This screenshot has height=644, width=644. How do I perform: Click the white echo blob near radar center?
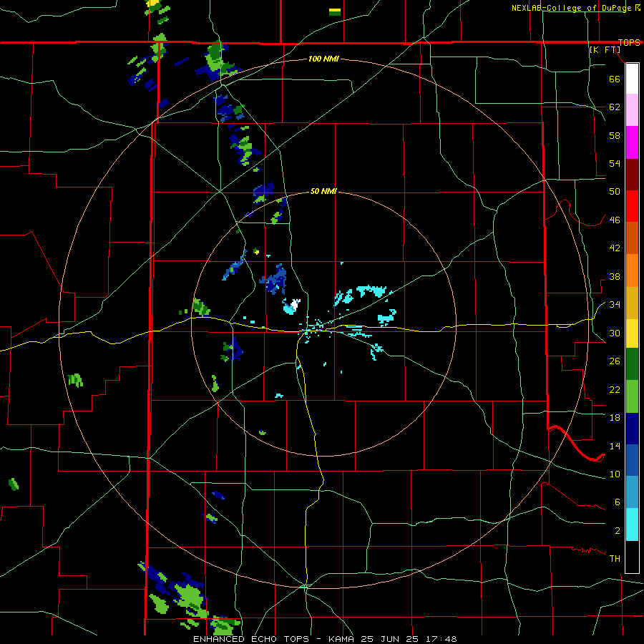pyautogui.click(x=296, y=304)
